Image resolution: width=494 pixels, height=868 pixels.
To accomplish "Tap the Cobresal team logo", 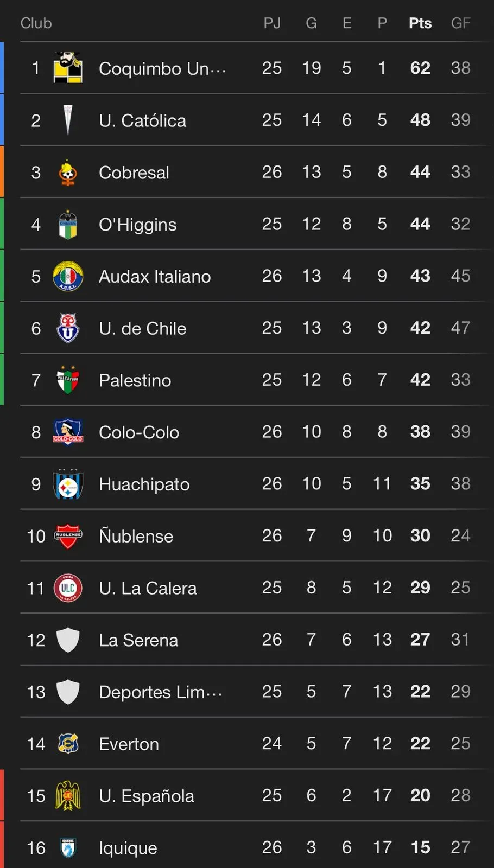I will pos(68,173).
